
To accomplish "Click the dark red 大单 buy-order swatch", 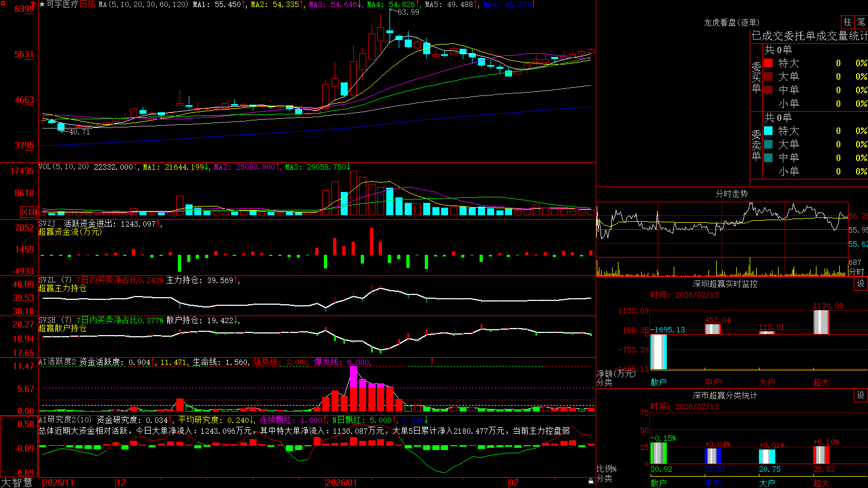I will (768, 76).
